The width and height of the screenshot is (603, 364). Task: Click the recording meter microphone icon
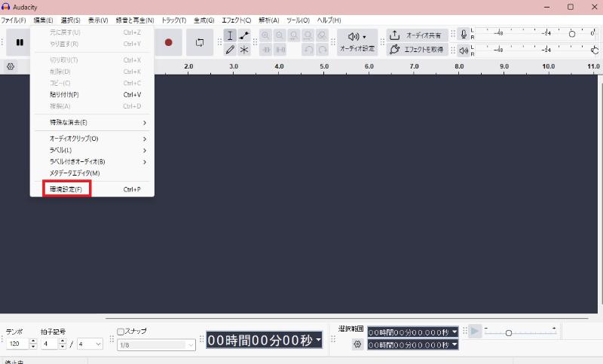pos(464,35)
